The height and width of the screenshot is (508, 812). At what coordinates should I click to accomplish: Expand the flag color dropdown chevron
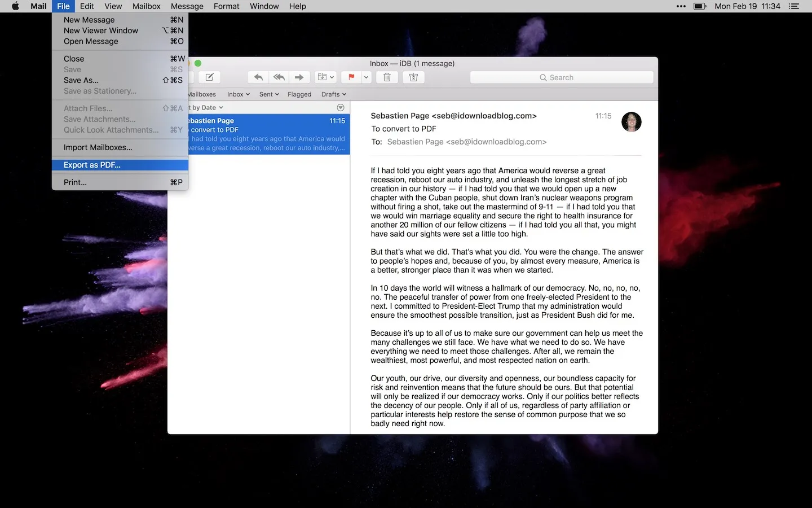(365, 77)
